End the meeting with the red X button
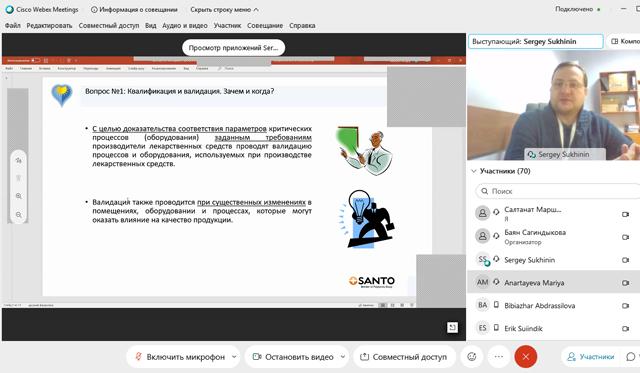The height and width of the screenshot is (373, 640). (526, 357)
